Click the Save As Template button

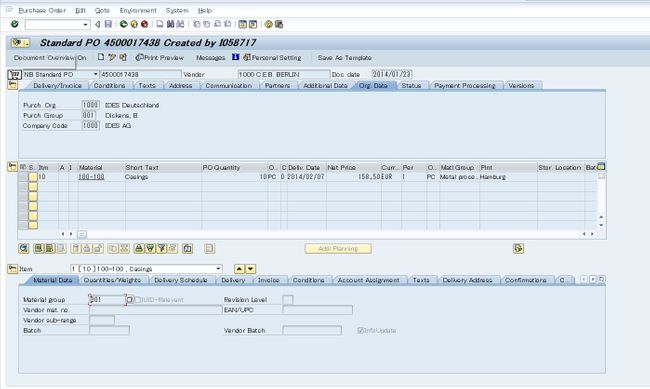click(x=344, y=58)
